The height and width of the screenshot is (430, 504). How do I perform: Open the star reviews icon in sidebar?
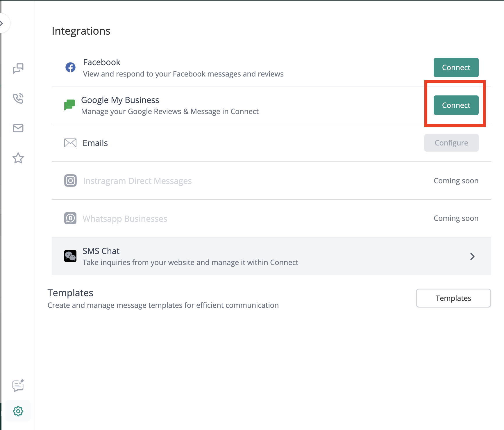pyautogui.click(x=18, y=158)
